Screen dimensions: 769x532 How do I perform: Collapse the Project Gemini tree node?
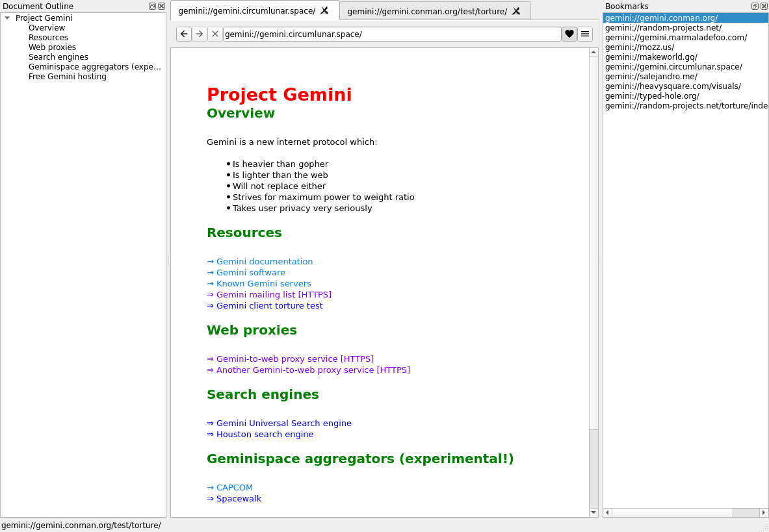pos(7,18)
